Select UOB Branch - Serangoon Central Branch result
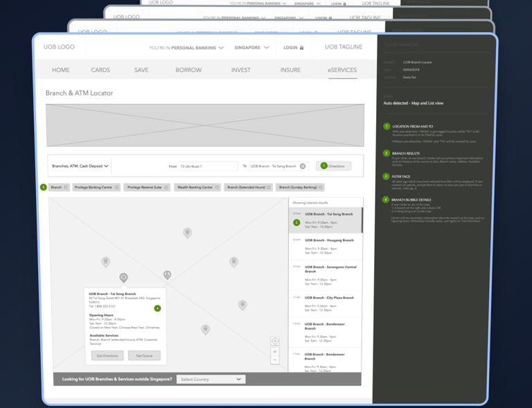The width and height of the screenshot is (532, 408). click(326, 275)
